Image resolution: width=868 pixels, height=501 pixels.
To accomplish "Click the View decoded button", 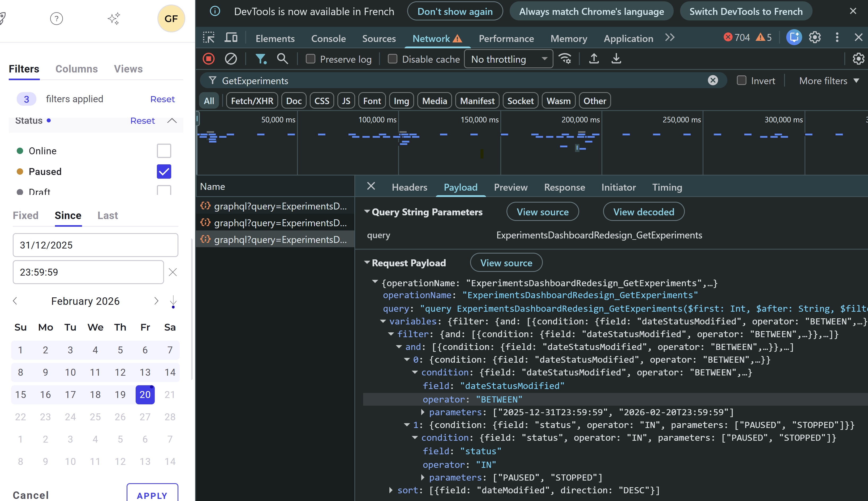I will (643, 211).
